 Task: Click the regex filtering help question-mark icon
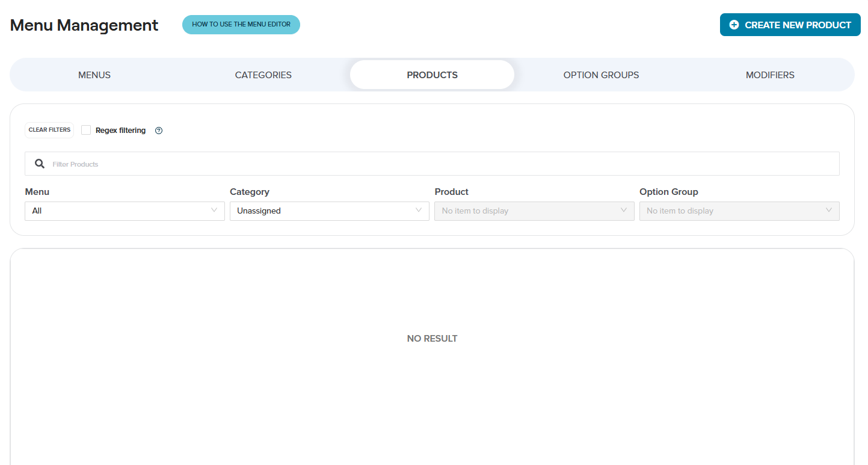[x=159, y=131]
